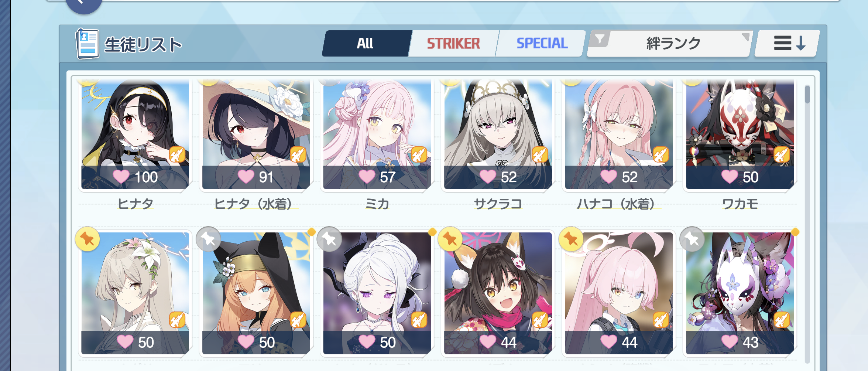Image resolution: width=868 pixels, height=371 pixels.
Task: Click the back arrow button at top-left
Action: click(x=84, y=4)
